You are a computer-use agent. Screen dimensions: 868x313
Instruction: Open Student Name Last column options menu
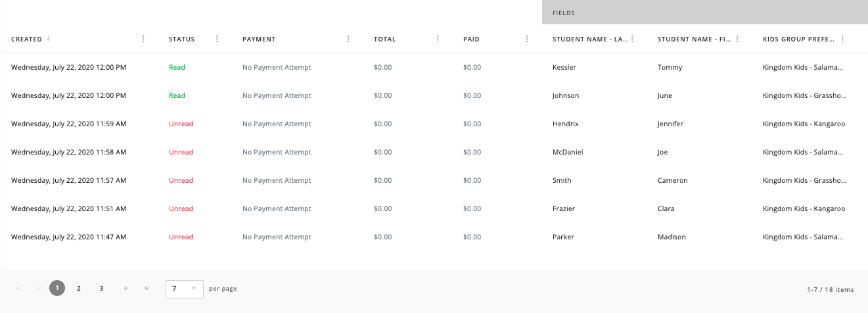pyautogui.click(x=632, y=39)
